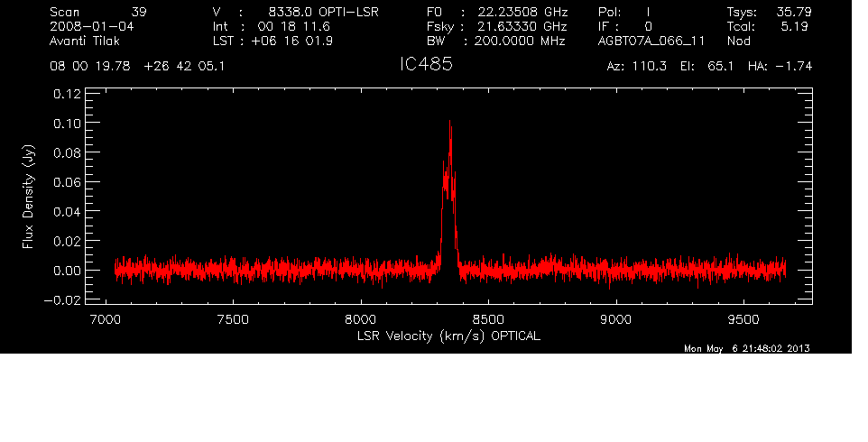Click the spectral line peak near 8350 km/s

(450, 123)
